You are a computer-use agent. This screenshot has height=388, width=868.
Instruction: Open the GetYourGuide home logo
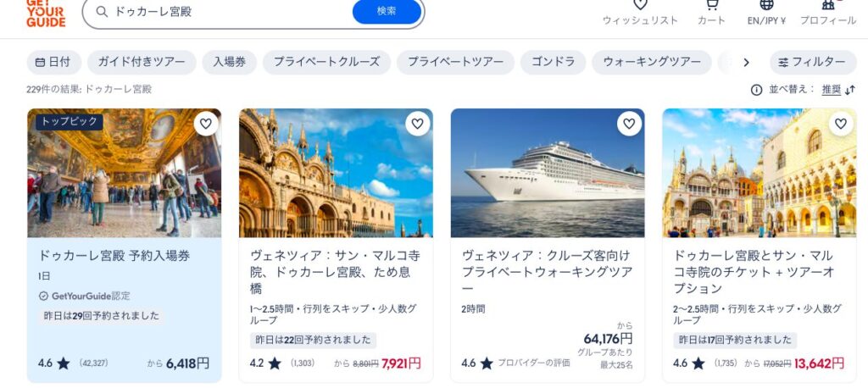click(x=46, y=14)
